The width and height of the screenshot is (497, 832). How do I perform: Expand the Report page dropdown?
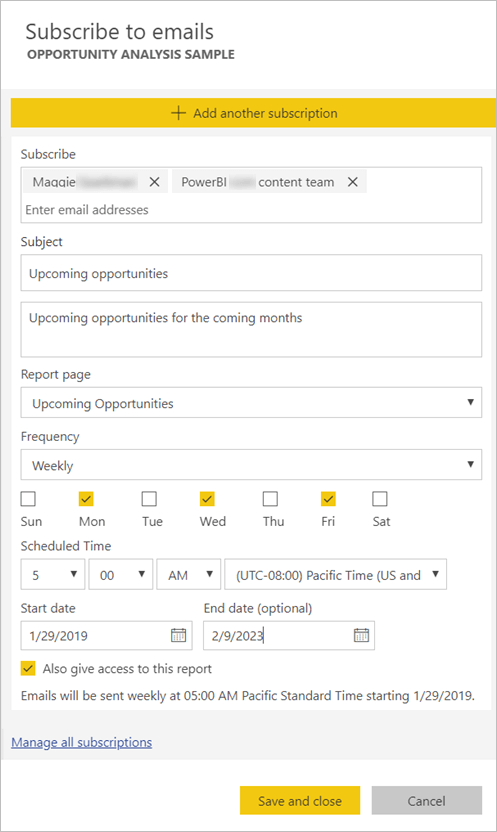(251, 403)
